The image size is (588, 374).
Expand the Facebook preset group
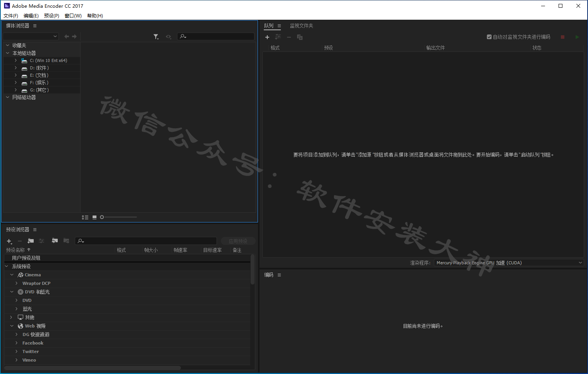(16, 343)
